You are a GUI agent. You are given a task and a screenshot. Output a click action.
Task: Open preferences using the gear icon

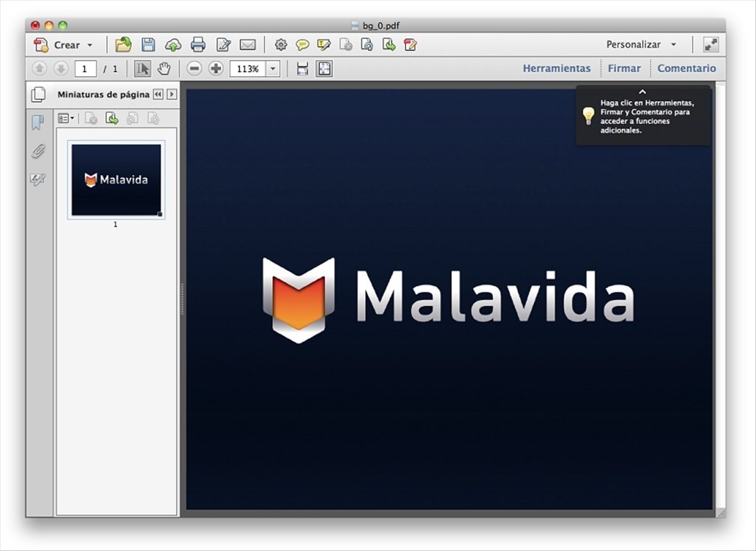[281, 45]
